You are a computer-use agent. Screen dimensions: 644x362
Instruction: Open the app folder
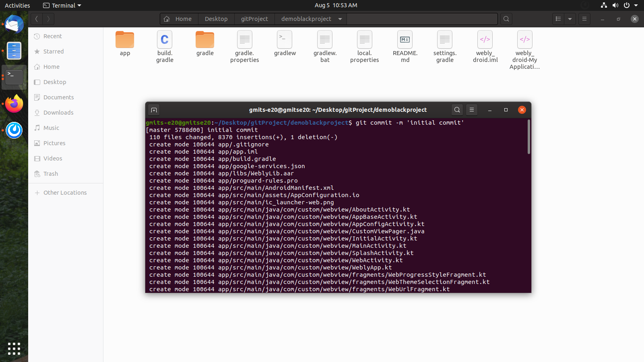pos(125,40)
